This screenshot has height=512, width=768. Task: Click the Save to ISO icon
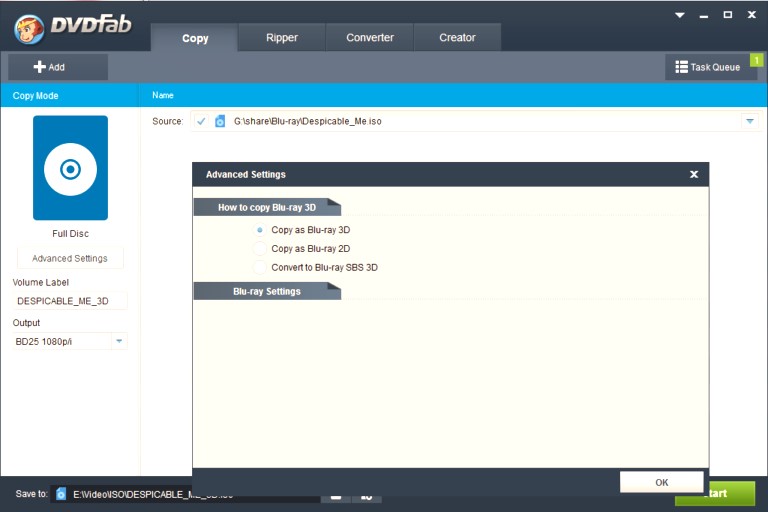(61, 494)
